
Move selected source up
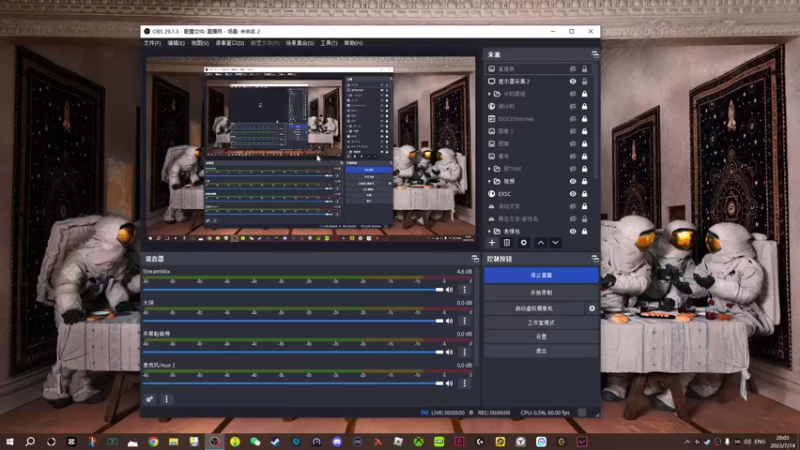pyautogui.click(x=540, y=243)
